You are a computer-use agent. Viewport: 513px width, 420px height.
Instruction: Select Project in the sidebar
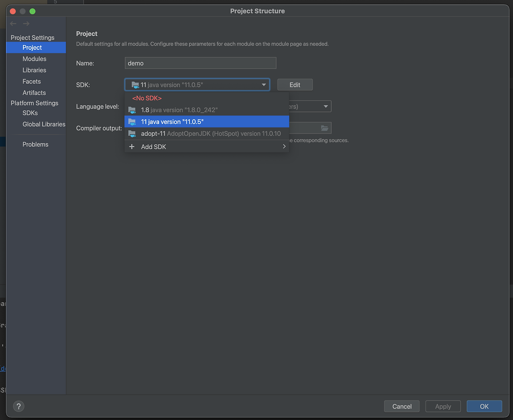pos(36,47)
